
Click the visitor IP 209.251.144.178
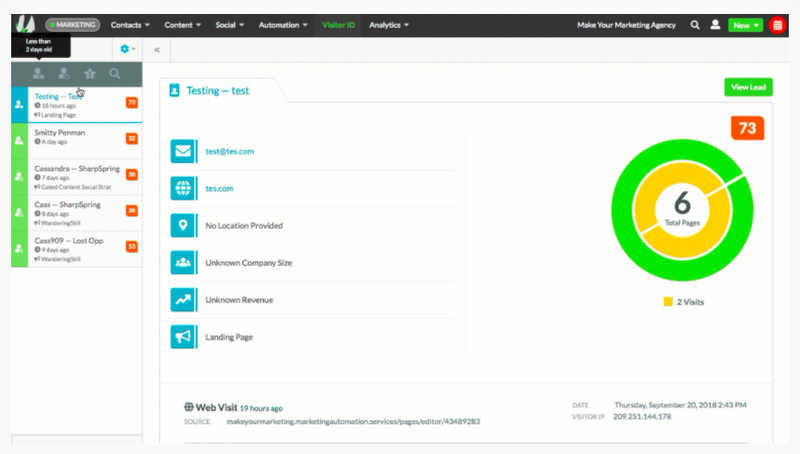coord(642,416)
